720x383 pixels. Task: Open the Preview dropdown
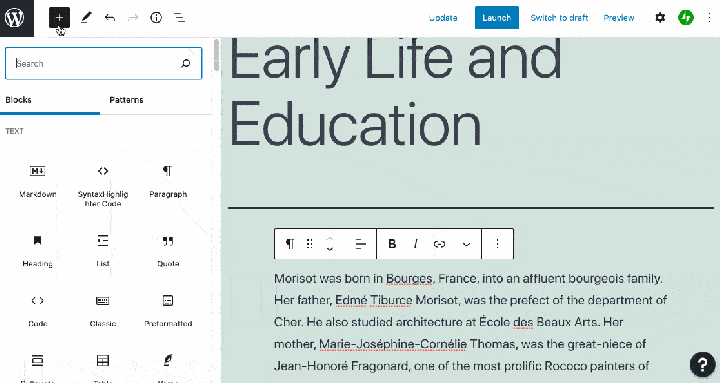tap(619, 18)
